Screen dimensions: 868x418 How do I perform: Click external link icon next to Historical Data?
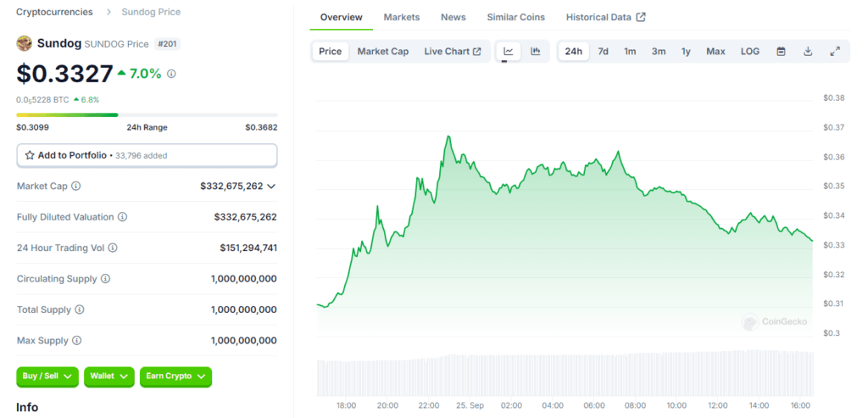(641, 17)
